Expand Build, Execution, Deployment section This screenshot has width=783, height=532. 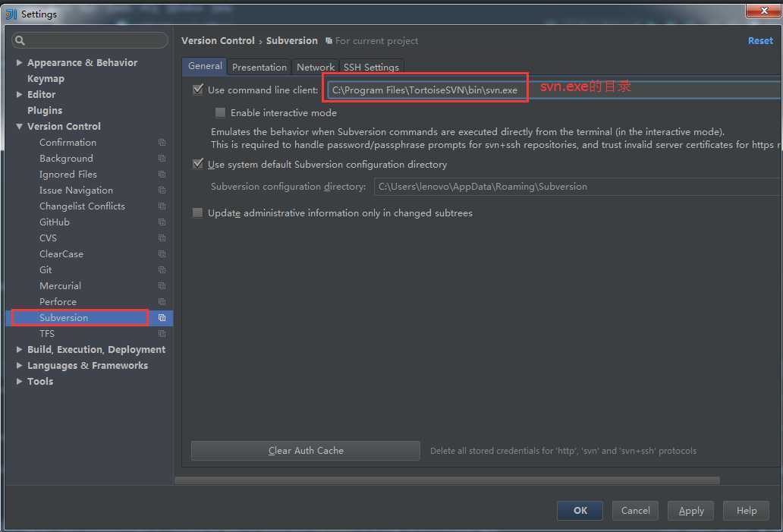click(19, 350)
